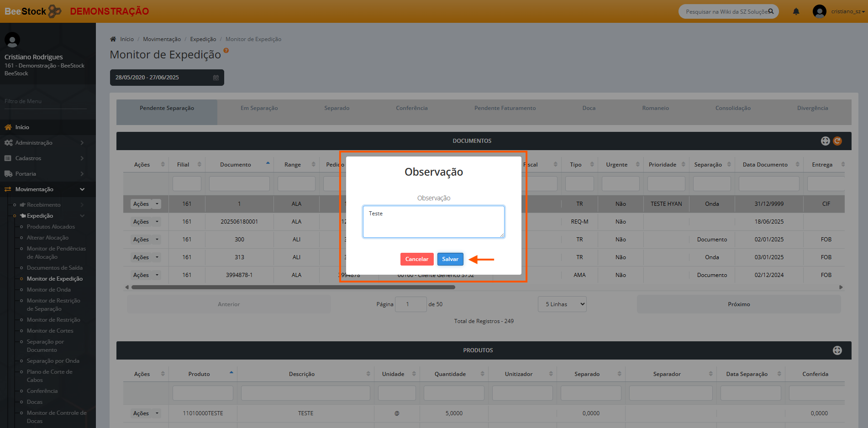Click the refresh icon in Documentos header

click(x=837, y=141)
